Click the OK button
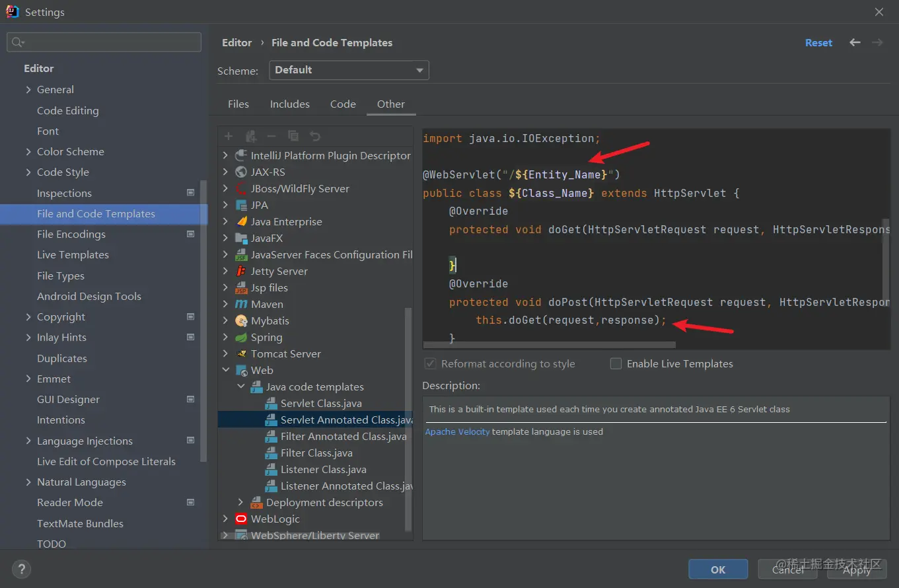The image size is (899, 588). 718,570
